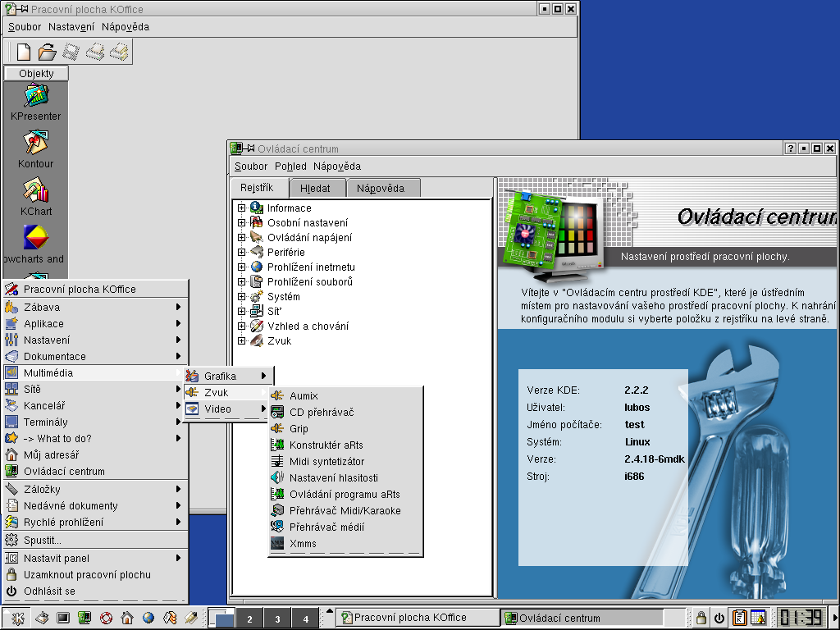
Task: Open KChart icon in Objekty sidebar
Action: [36, 199]
